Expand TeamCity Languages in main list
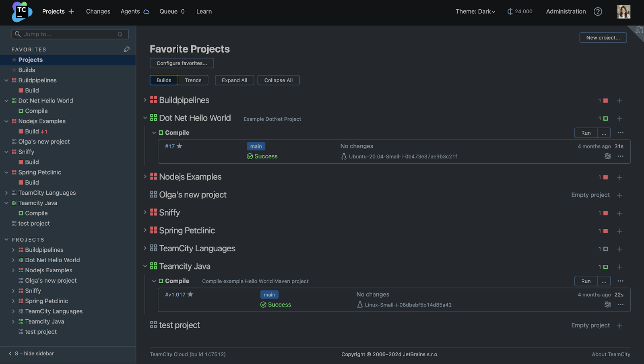Viewport: 644px width, 364px height. [145, 248]
